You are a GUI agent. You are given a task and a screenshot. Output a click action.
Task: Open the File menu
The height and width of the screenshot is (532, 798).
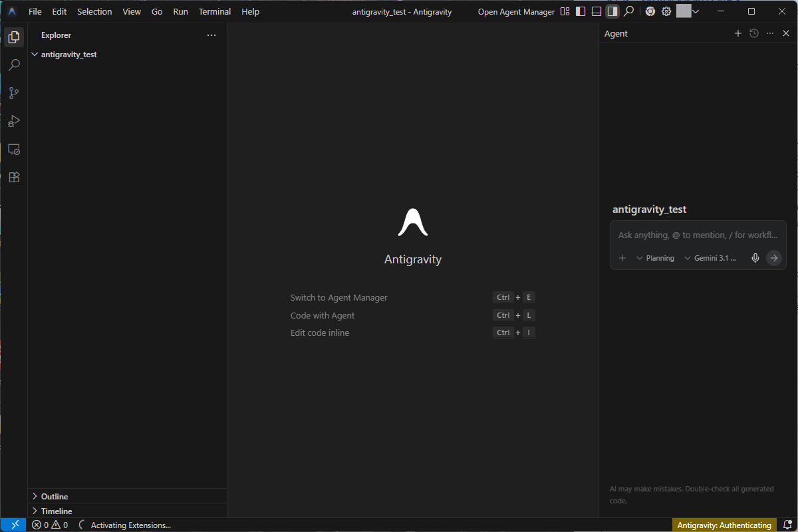(35, 11)
